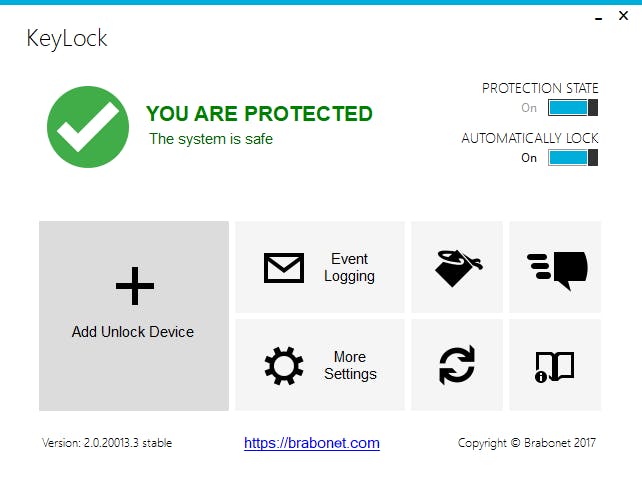Image resolution: width=642 pixels, height=496 pixels.
Task: Click the 'More Settings' text label
Action: click(350, 366)
